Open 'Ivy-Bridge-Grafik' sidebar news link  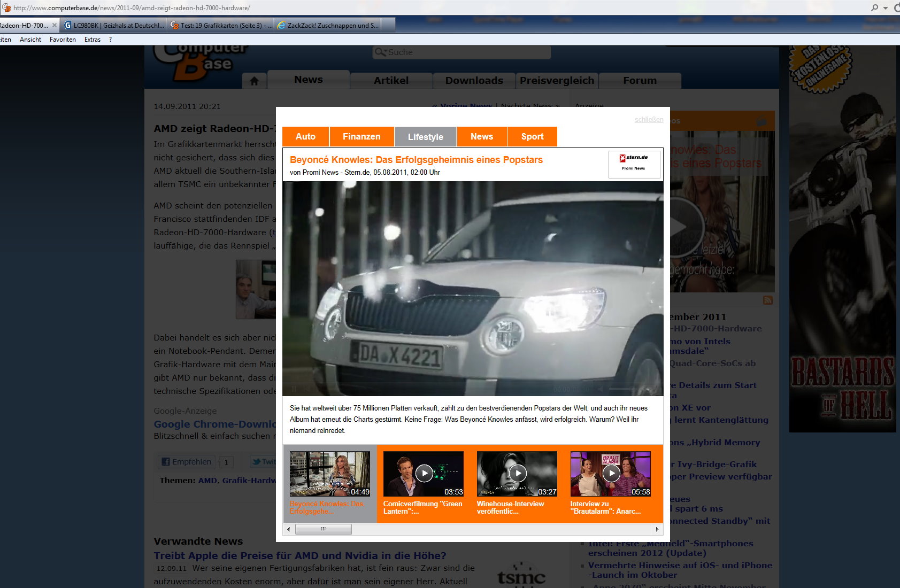tap(713, 465)
